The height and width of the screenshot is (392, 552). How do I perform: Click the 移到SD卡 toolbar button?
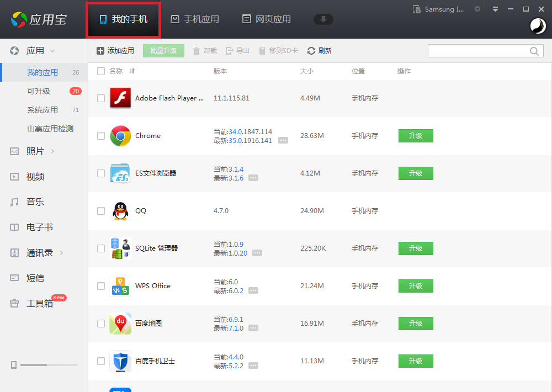tap(278, 51)
